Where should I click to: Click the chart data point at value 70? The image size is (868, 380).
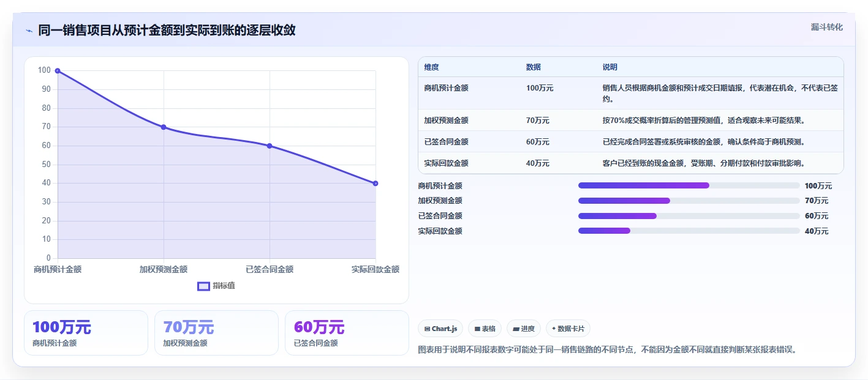click(164, 127)
